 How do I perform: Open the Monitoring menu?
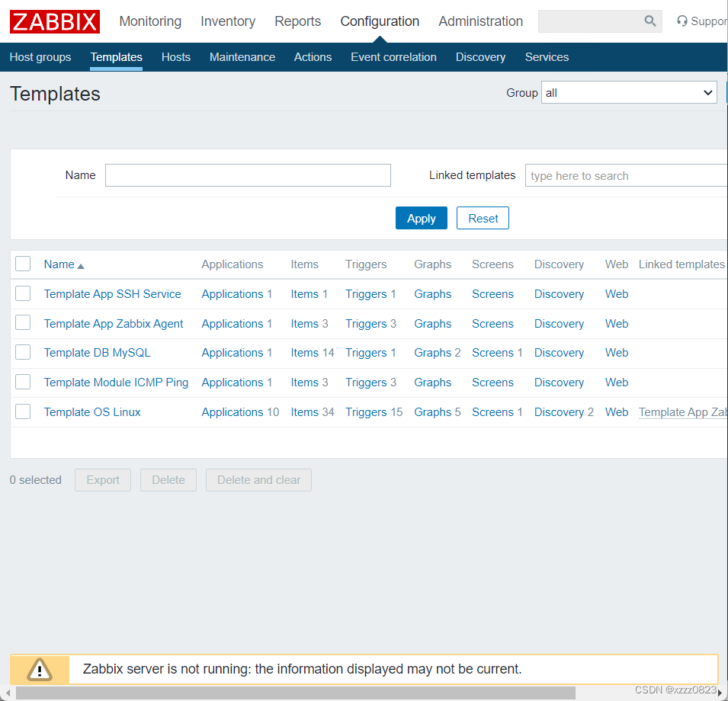(150, 21)
